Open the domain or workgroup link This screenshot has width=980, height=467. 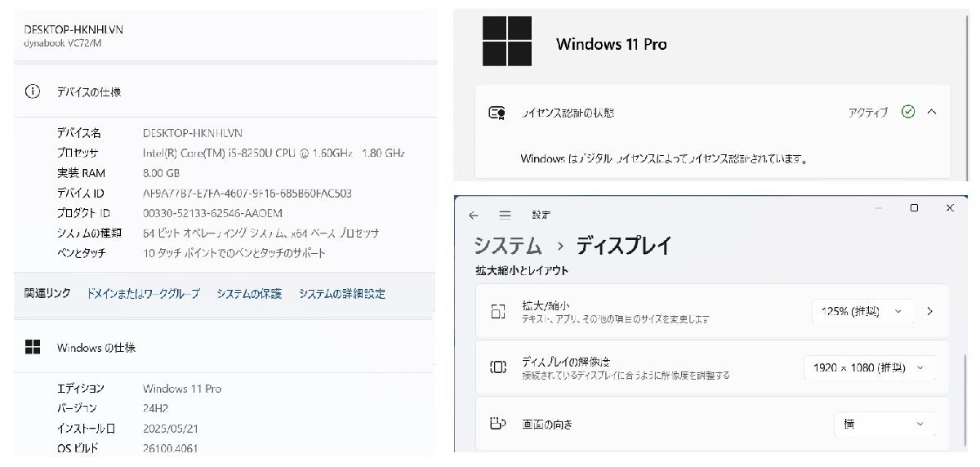pyautogui.click(x=143, y=294)
